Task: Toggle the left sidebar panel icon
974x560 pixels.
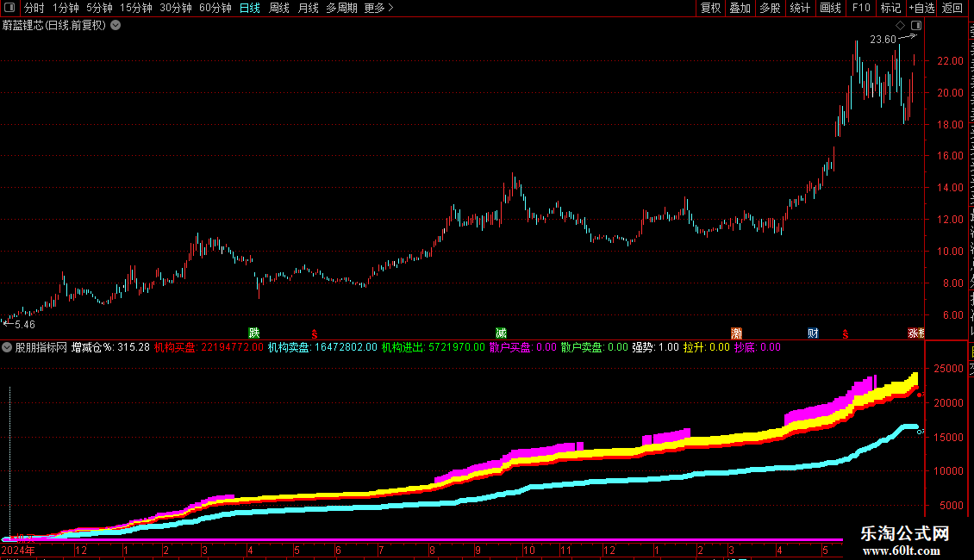Action: pos(10,8)
